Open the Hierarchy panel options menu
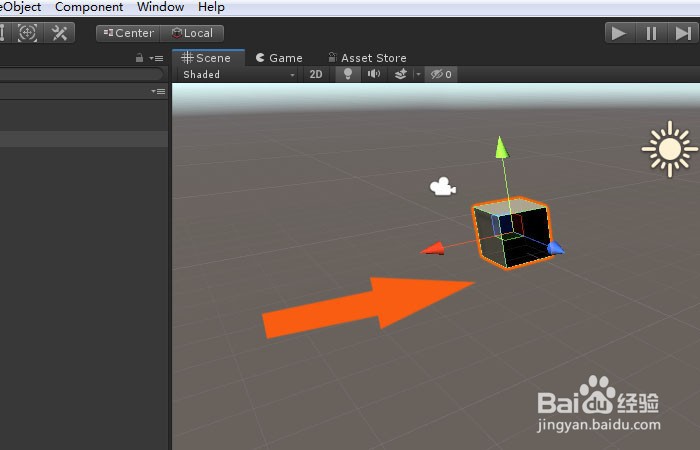700x450 pixels. 157,58
